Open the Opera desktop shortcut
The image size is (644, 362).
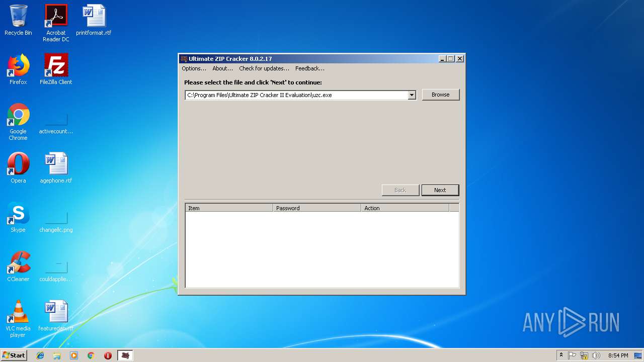point(18,168)
